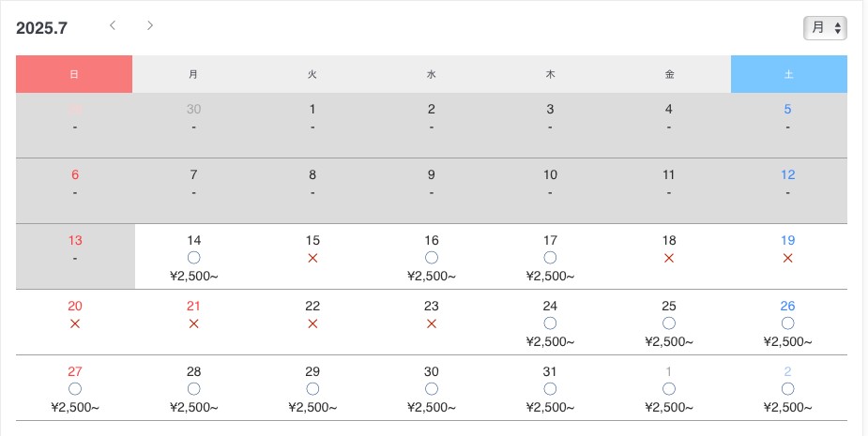
Task: Open the 月 view dropdown
Action: click(x=825, y=28)
